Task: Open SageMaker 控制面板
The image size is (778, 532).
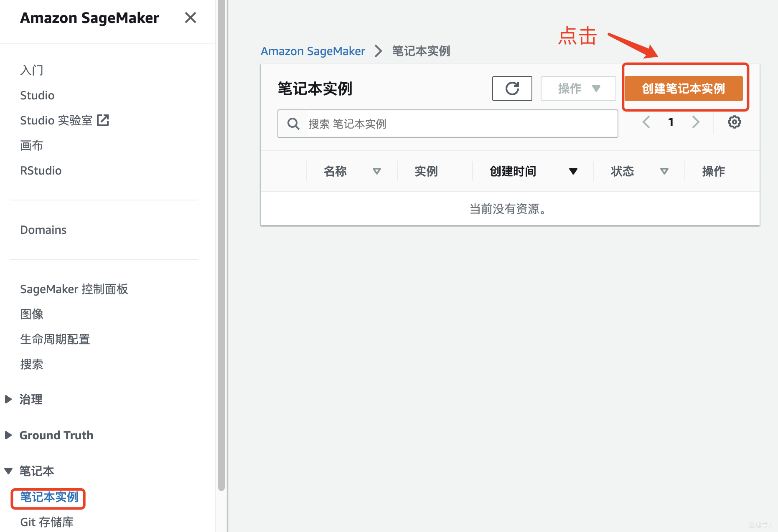Action: (x=74, y=289)
